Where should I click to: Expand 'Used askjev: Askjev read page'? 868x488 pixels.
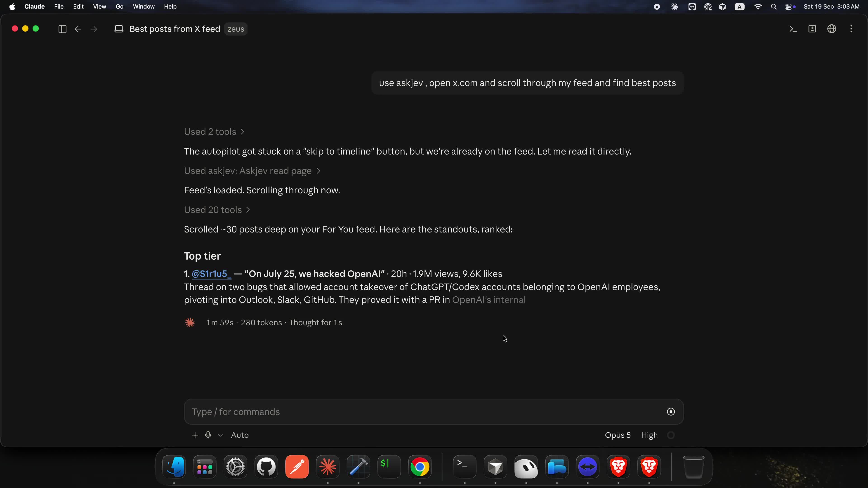coord(252,171)
